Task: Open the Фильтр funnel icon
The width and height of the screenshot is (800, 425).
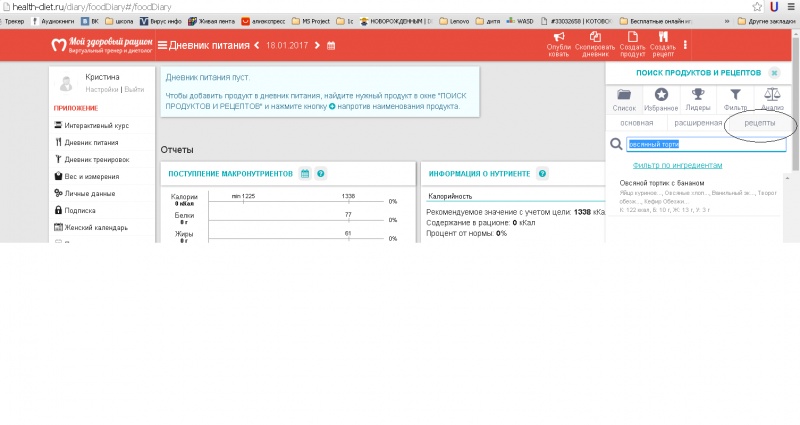Action: [735, 95]
